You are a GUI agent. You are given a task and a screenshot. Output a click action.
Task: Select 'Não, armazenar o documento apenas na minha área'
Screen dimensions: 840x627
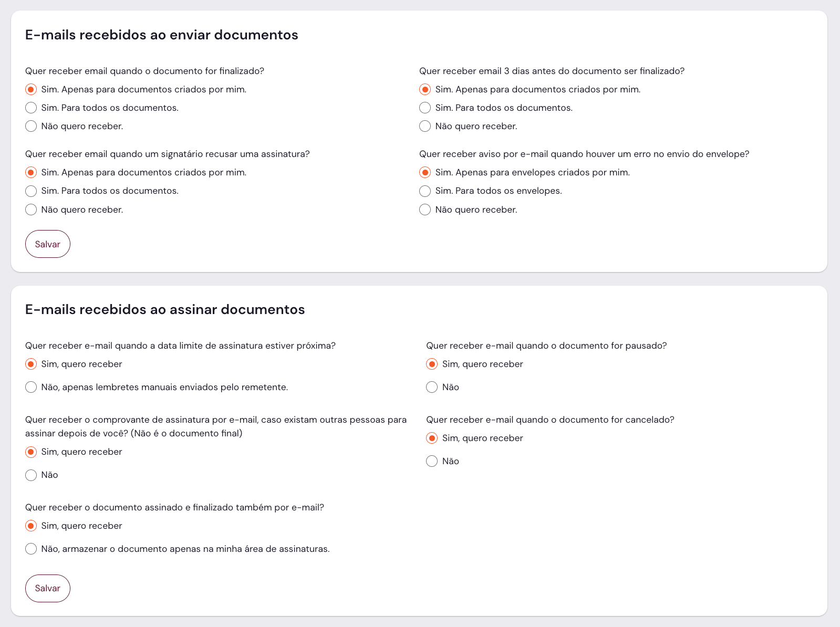coord(31,549)
